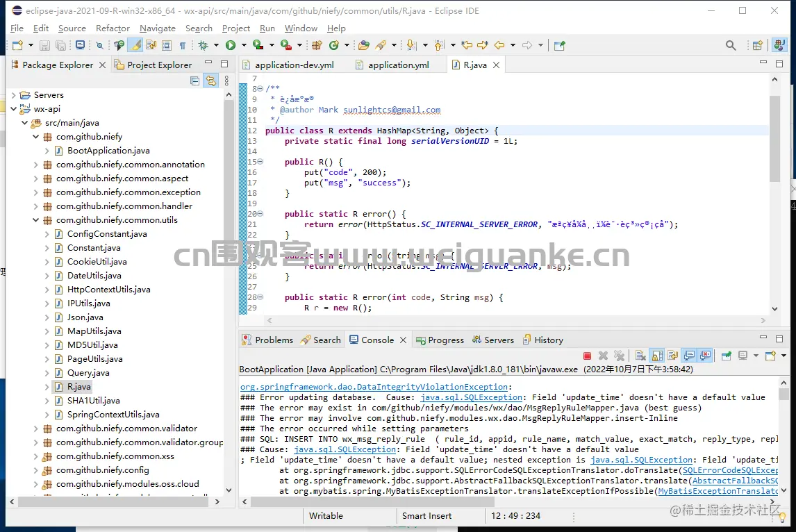Open the toolbar search magnifier
796x532 pixels.
click(x=731, y=45)
